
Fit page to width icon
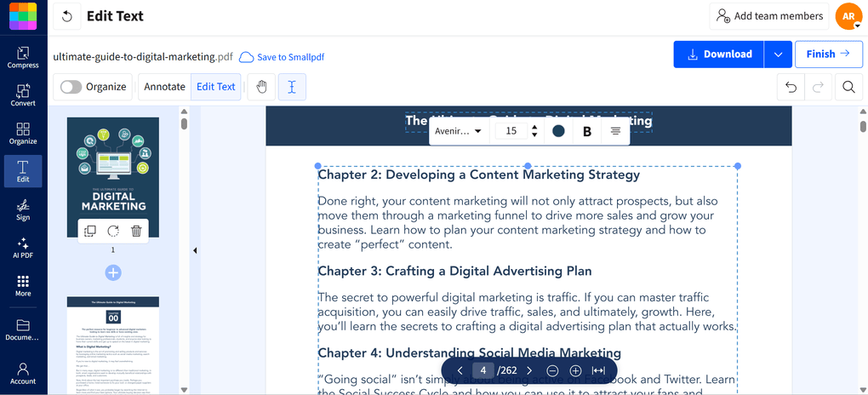point(598,370)
